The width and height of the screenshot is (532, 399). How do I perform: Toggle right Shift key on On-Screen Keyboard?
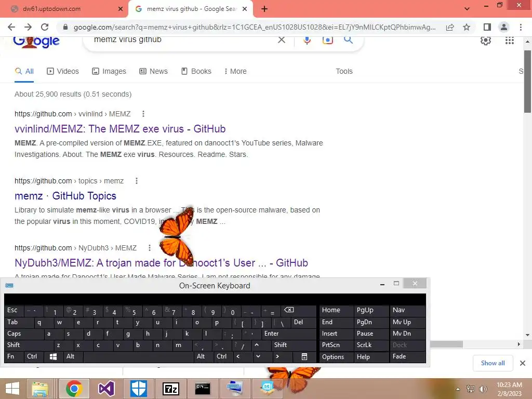[x=294, y=345]
